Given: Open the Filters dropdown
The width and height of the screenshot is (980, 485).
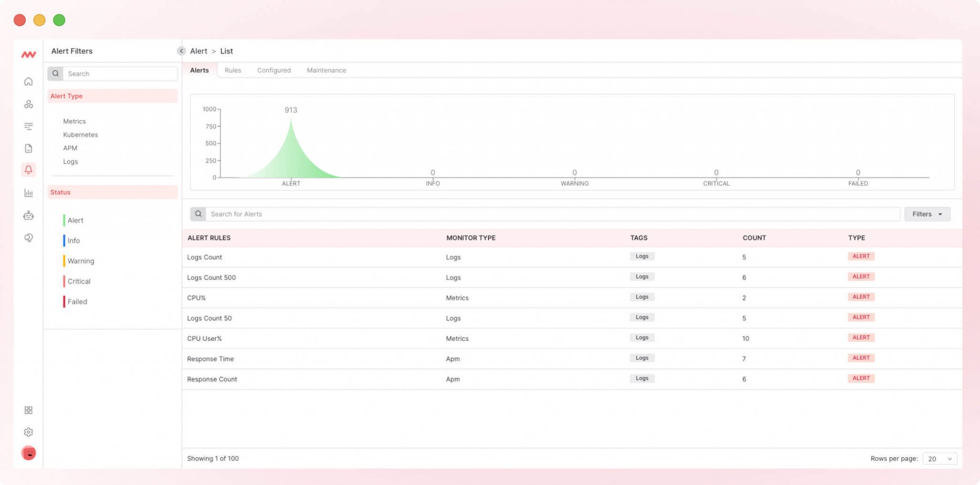Looking at the screenshot, I should coord(927,214).
